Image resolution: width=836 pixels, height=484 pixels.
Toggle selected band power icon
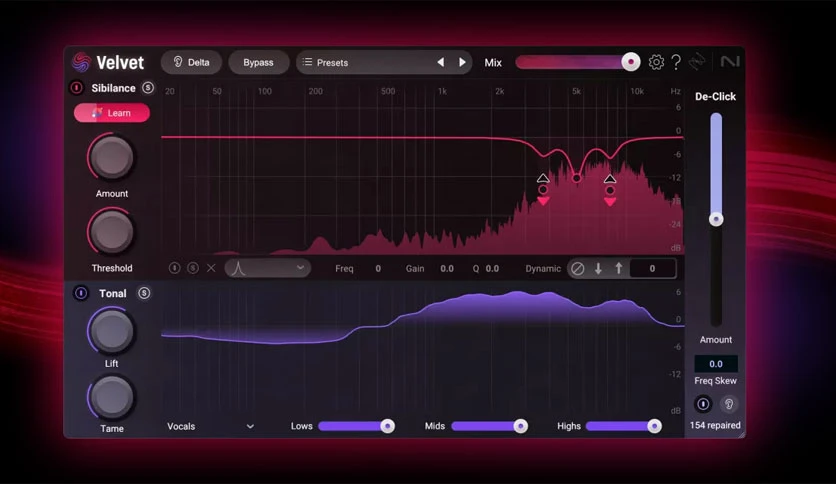[x=174, y=268]
